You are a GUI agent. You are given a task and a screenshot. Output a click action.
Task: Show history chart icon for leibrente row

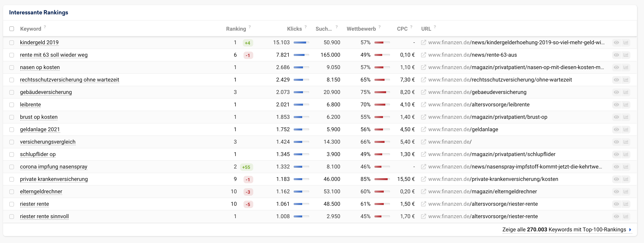tap(626, 105)
